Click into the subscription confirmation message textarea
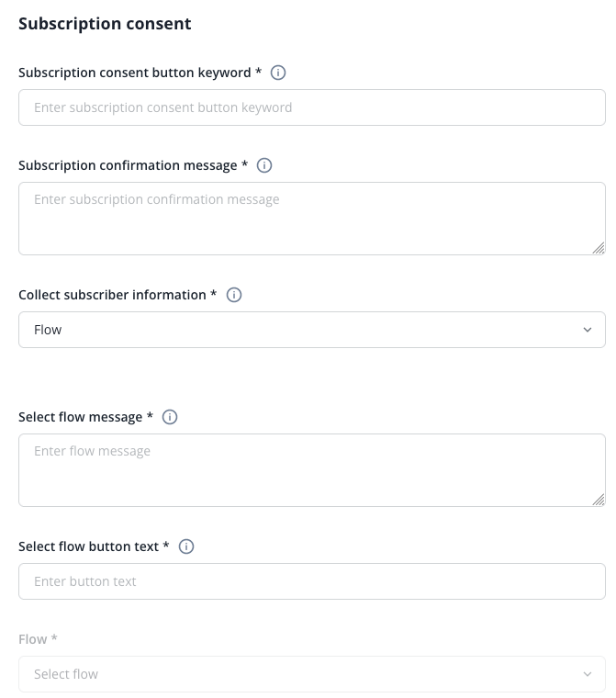 coord(312,219)
